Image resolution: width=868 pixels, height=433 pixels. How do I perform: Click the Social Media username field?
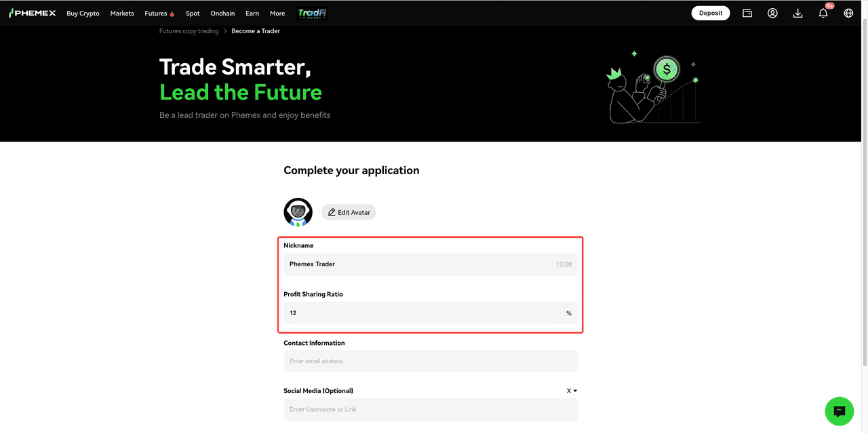[431, 409]
